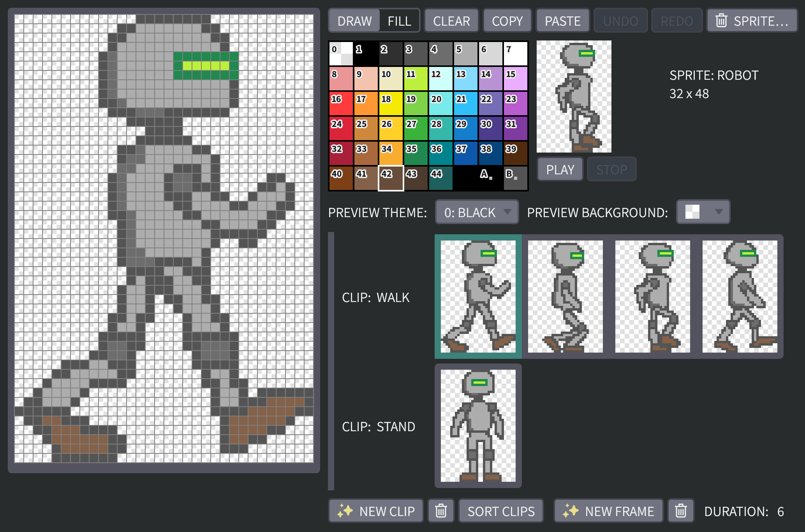Select the WALK clip label
This screenshot has height=532, width=805.
click(375, 297)
